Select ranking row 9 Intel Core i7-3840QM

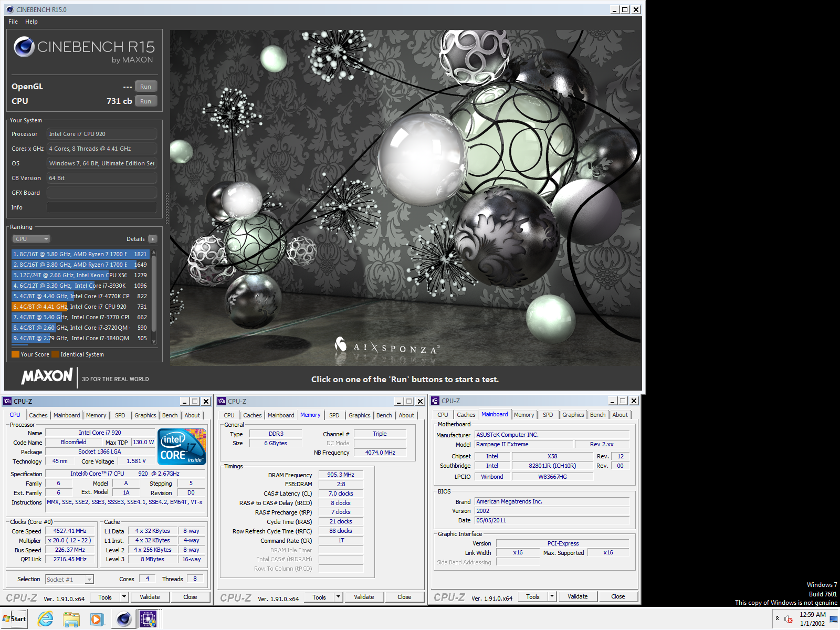[x=80, y=338]
